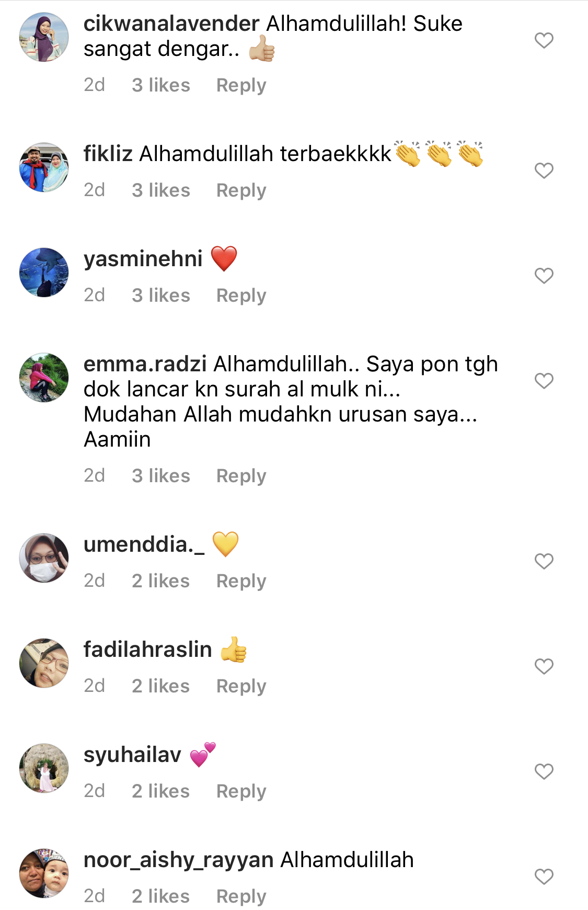588x910 pixels.
Task: Reply to cikwanalavender's comment
Action: pos(241,85)
